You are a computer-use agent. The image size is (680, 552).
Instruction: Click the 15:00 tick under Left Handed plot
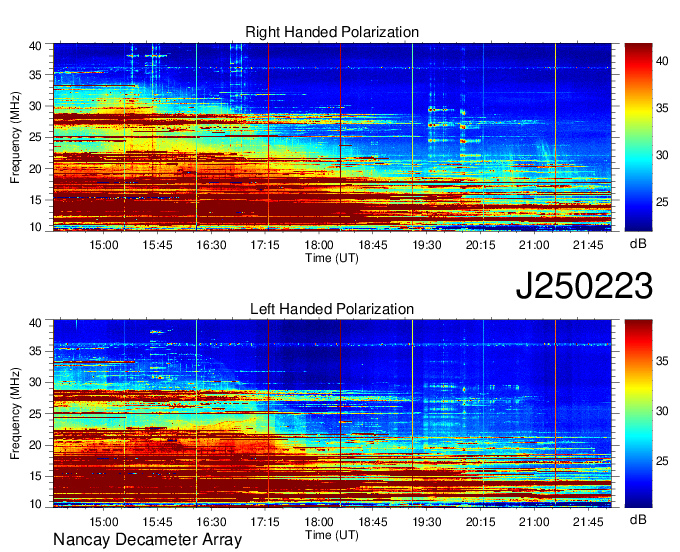(104, 522)
